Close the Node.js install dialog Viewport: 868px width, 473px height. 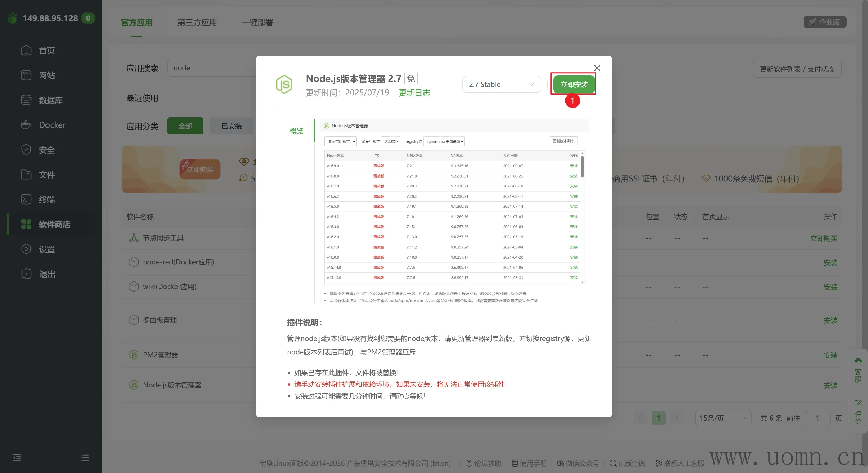click(597, 68)
